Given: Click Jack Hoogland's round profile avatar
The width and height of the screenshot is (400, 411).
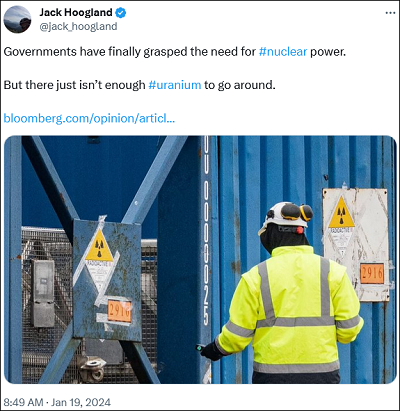Looking at the screenshot, I should (17, 20).
